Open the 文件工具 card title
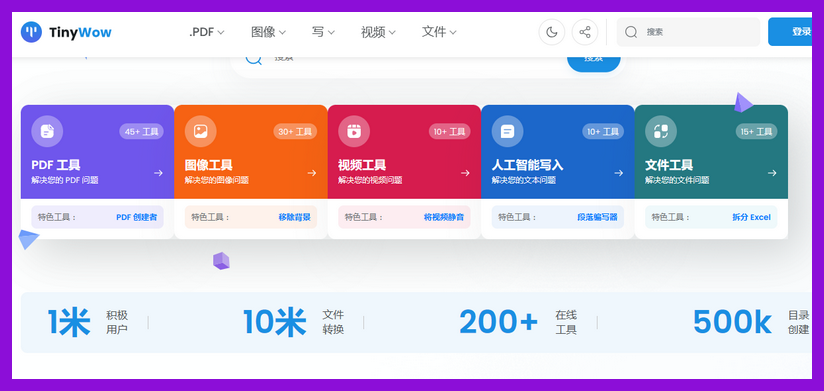The height and width of the screenshot is (391, 824). (x=669, y=166)
